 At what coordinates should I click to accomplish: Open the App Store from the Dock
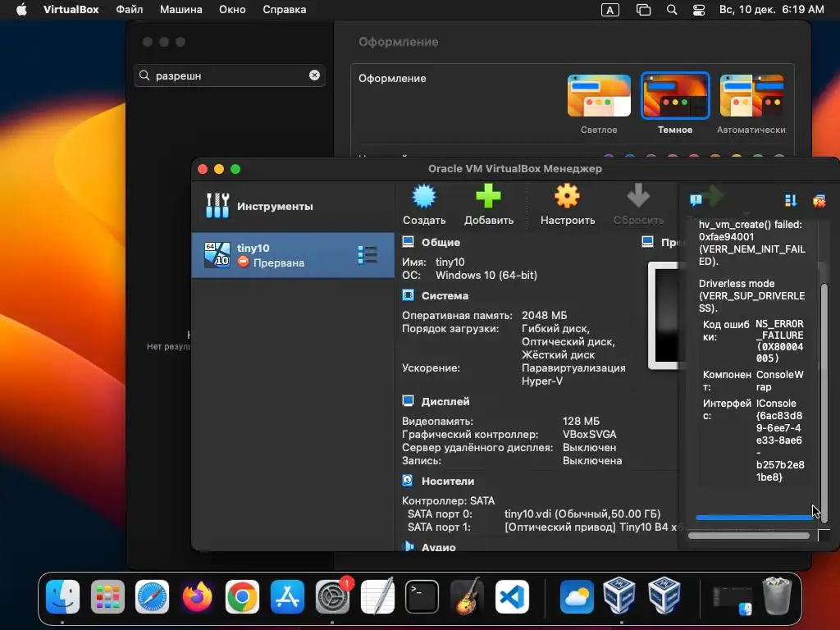point(287,596)
